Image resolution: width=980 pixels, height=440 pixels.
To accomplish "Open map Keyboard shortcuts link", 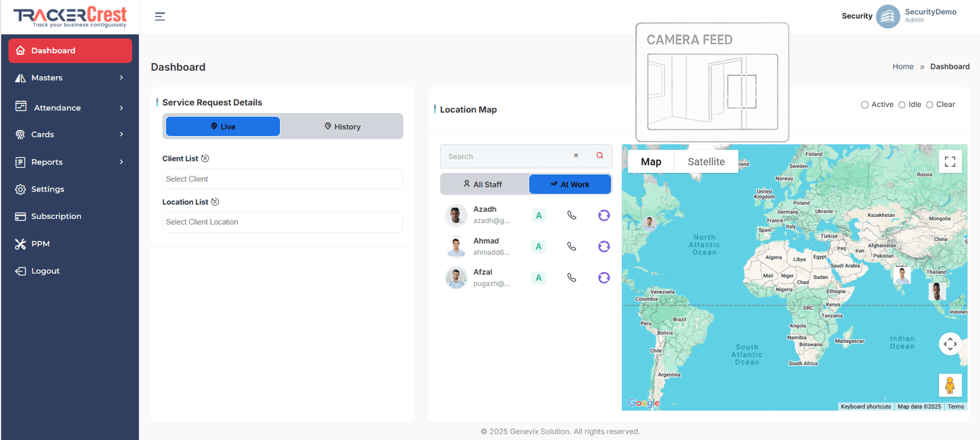I will click(866, 407).
